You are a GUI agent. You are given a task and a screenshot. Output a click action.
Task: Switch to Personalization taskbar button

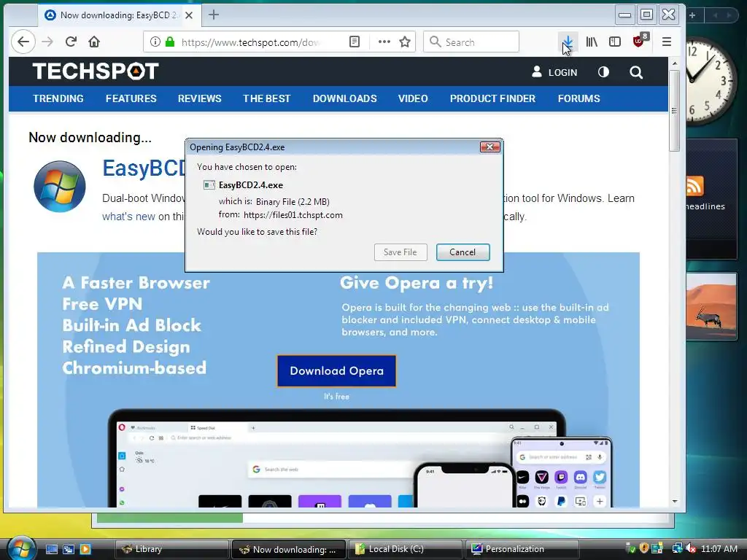522,549
